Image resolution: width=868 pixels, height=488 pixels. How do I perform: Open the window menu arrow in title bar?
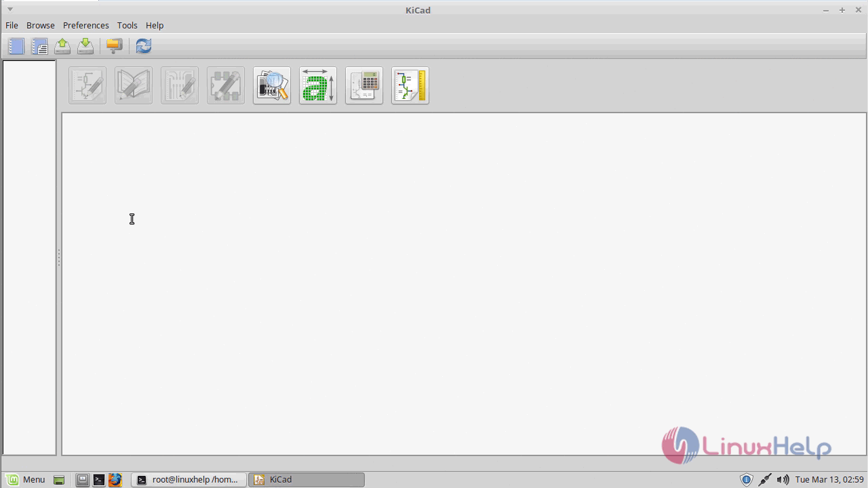(x=9, y=9)
